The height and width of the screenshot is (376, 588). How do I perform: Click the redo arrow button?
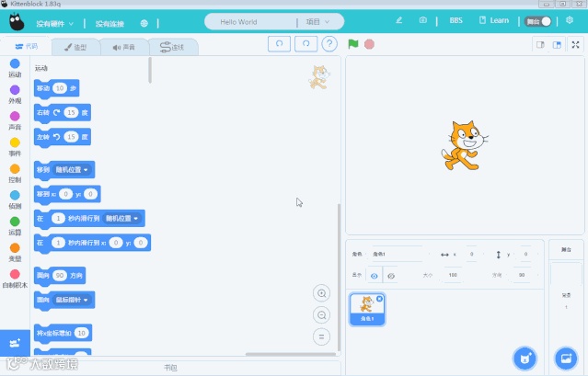point(306,44)
